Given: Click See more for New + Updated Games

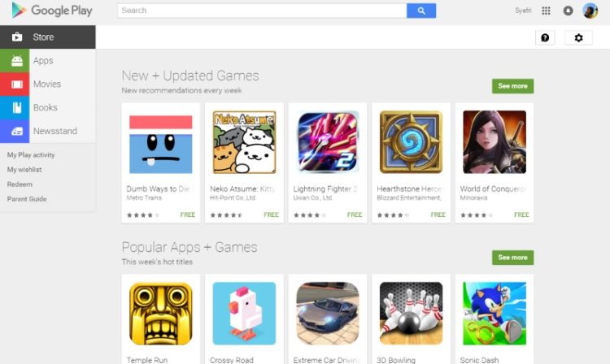Looking at the screenshot, I should [x=512, y=86].
